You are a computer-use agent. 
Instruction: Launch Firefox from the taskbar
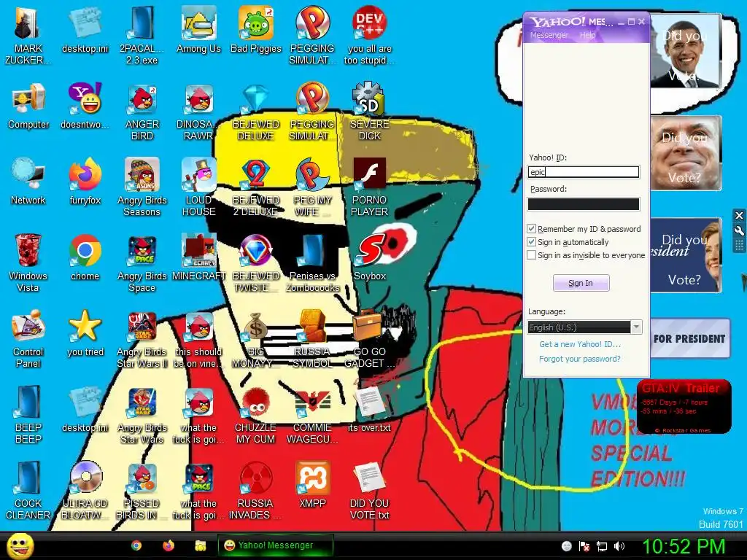[169, 545]
